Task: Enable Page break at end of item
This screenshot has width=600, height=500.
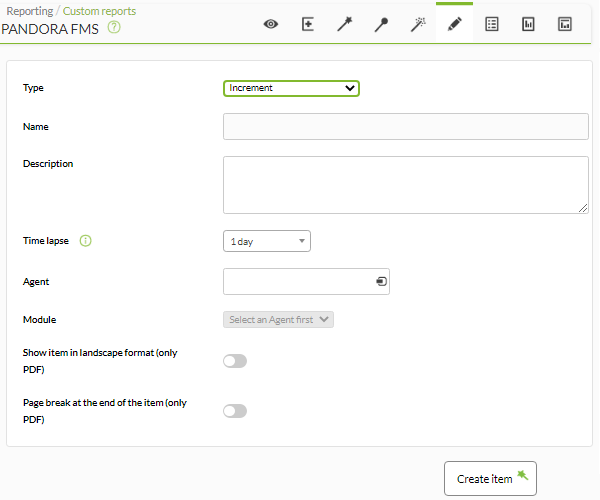Action: tap(235, 411)
